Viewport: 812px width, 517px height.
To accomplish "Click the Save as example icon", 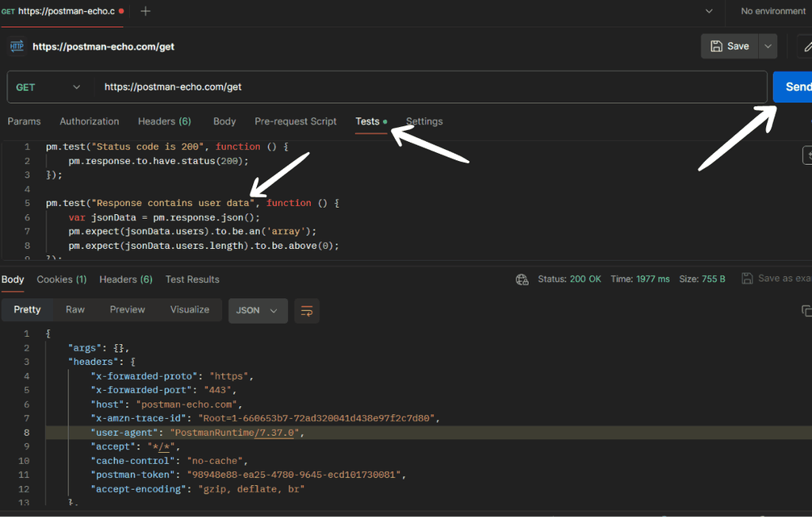I will [x=747, y=278].
